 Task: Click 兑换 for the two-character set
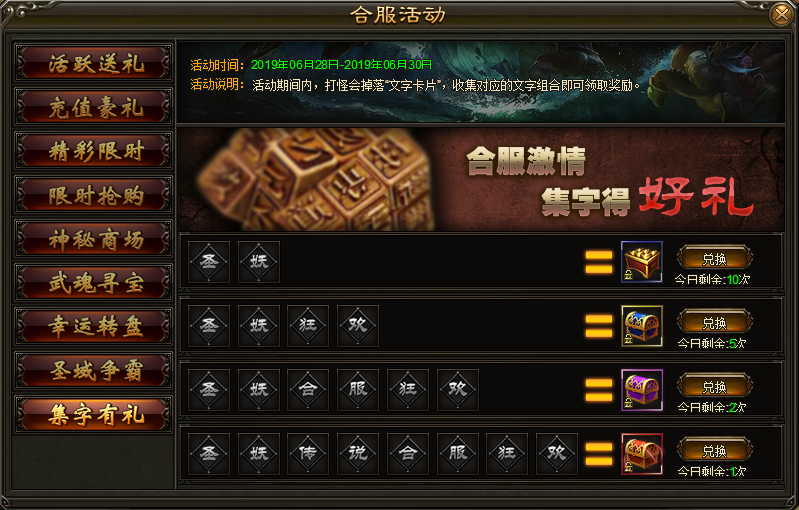(714, 259)
